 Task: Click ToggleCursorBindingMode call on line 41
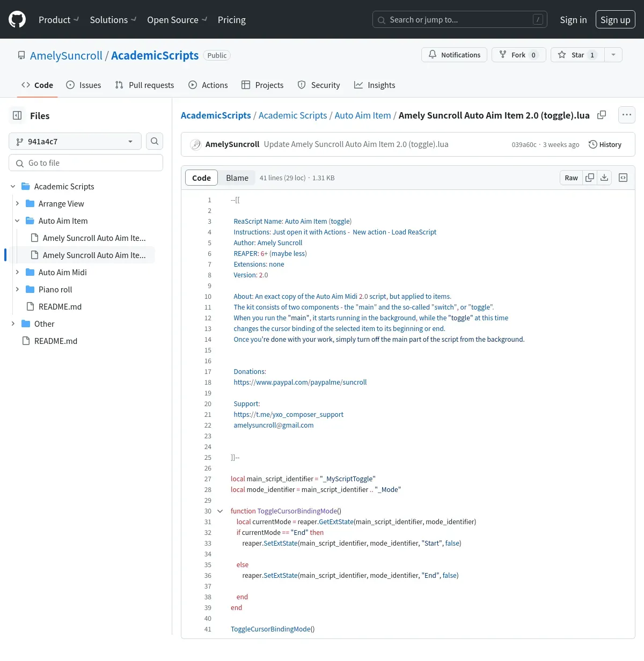point(273,629)
